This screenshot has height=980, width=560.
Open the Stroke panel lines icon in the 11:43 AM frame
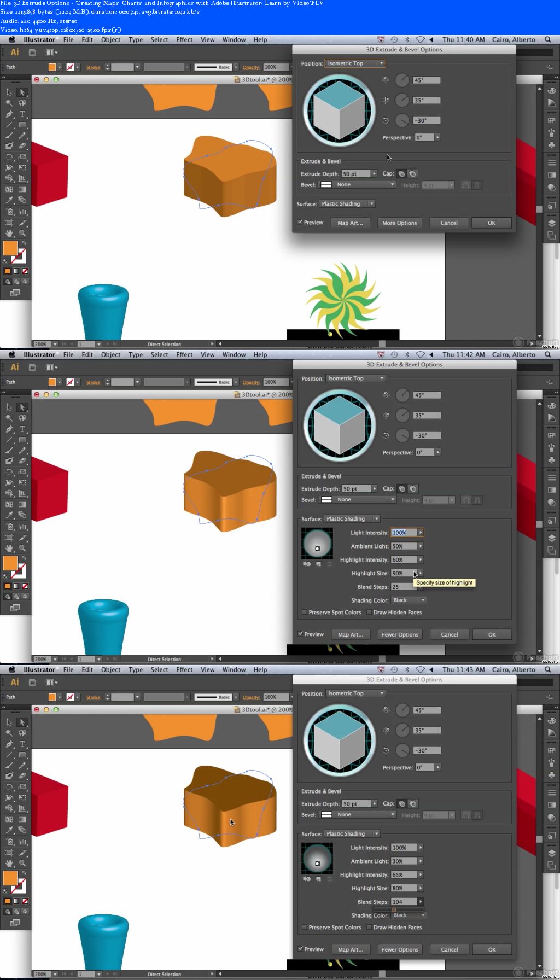(552, 793)
